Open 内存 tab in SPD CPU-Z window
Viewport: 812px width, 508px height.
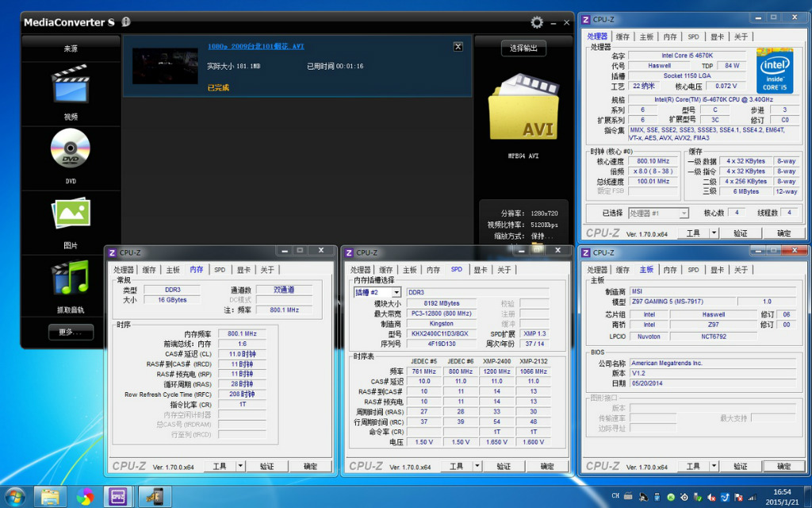click(433, 270)
